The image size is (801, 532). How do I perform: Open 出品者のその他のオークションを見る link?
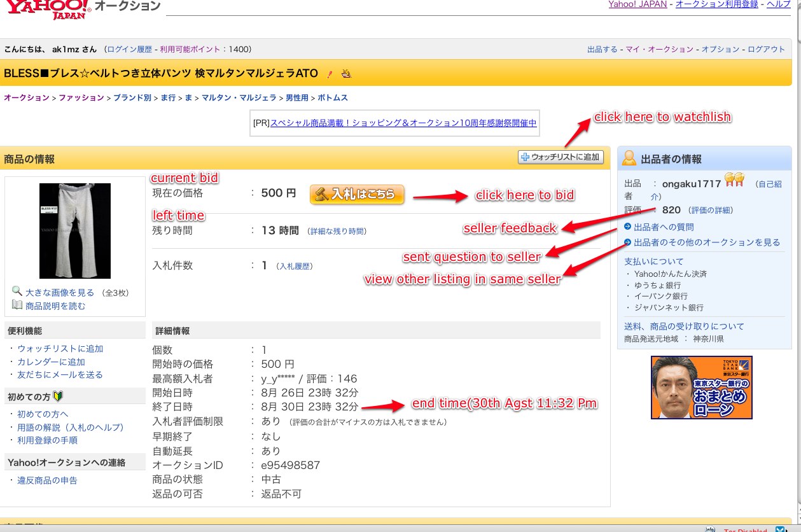(706, 242)
